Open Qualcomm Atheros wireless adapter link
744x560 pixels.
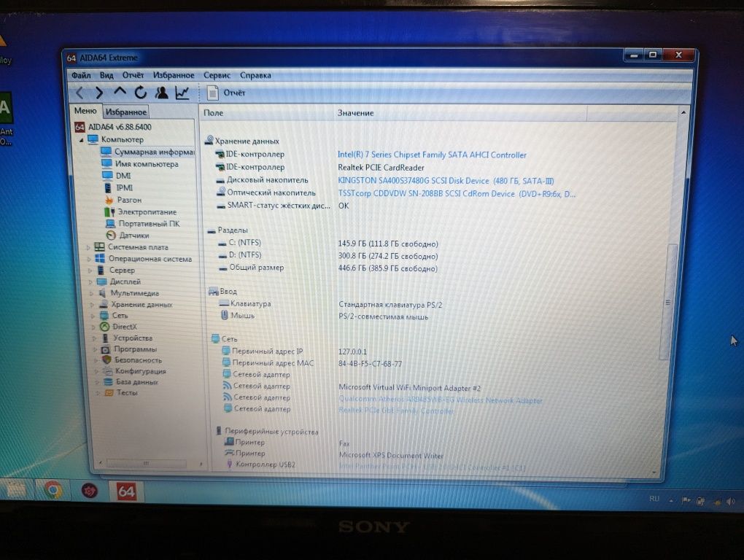pyautogui.click(x=441, y=401)
